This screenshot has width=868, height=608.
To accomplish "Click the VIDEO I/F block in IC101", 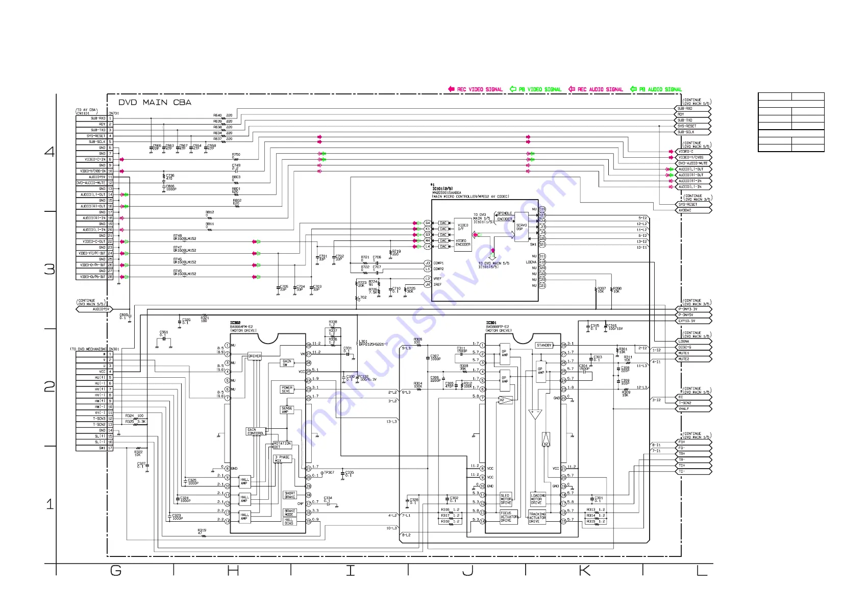I will click(463, 227).
